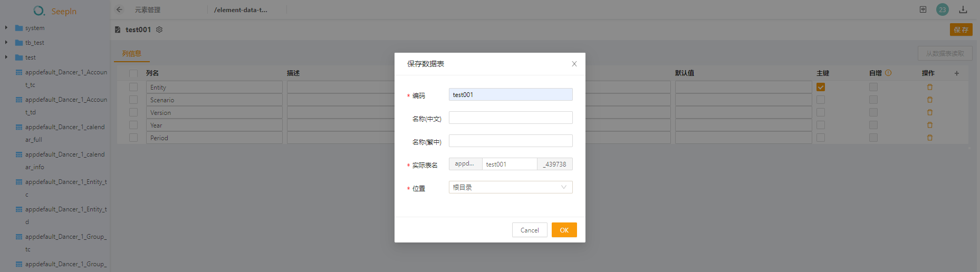Check 主键 for Version row
The height and width of the screenshot is (272, 980).
click(821, 112)
